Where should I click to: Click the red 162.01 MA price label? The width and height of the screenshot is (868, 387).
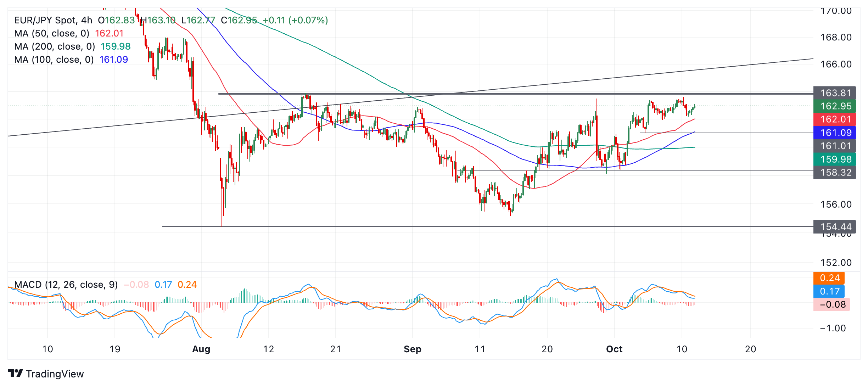[835, 119]
